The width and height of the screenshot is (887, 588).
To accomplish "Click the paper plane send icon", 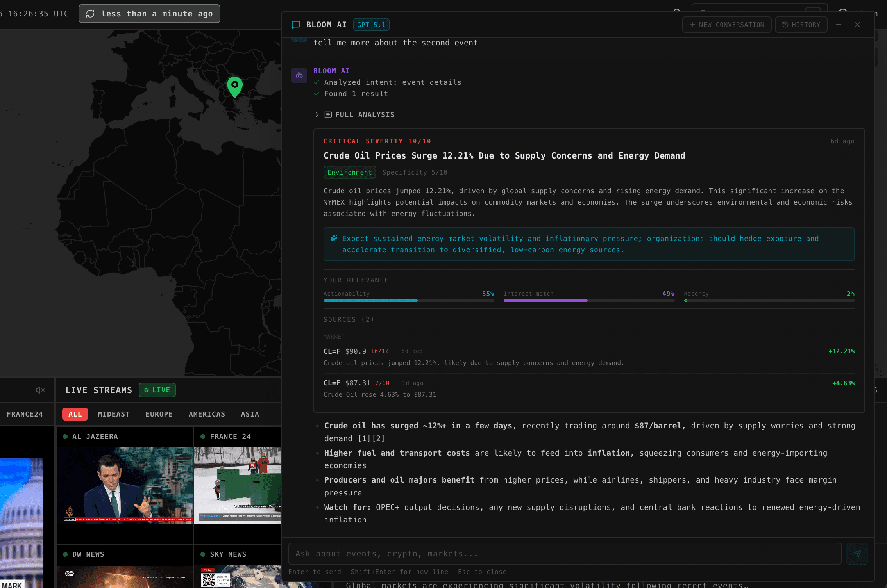I will click(857, 553).
